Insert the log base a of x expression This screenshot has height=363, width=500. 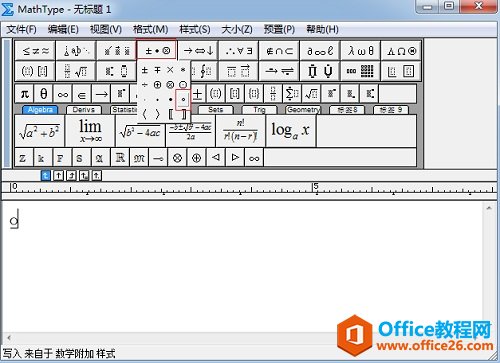coord(291,131)
